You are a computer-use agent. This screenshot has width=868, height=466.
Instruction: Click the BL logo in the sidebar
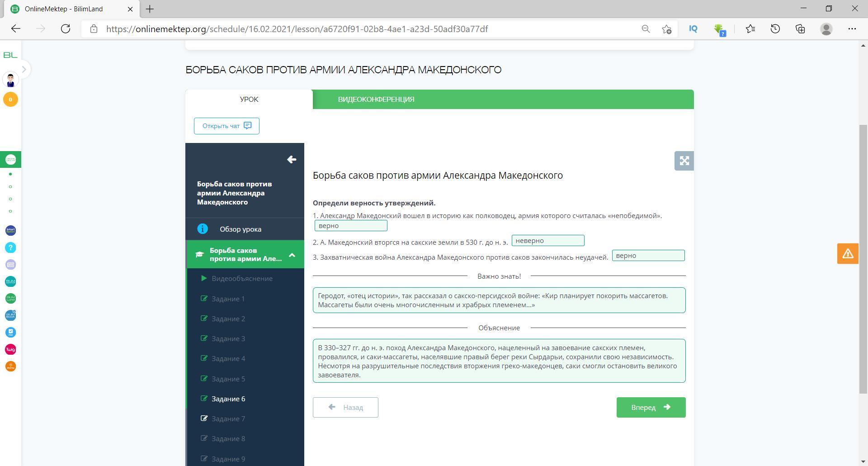click(10, 55)
